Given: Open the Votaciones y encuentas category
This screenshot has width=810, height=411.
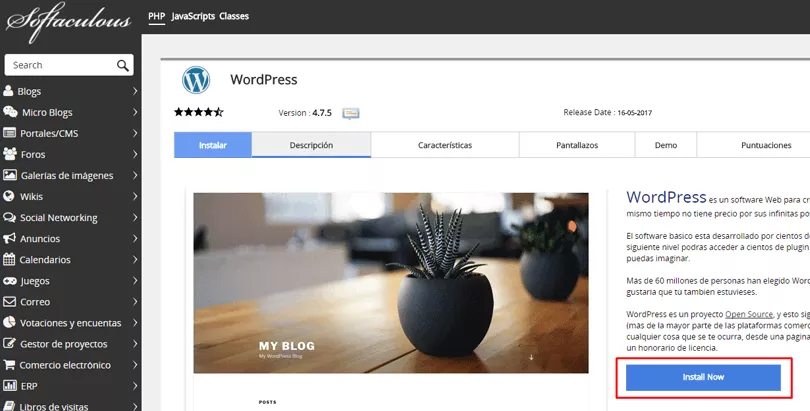Looking at the screenshot, I should point(71,323).
